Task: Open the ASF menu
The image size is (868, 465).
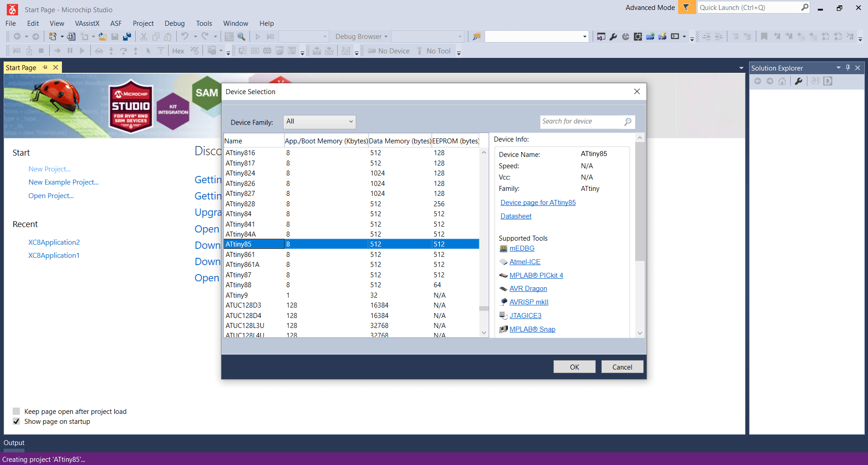Action: click(116, 24)
